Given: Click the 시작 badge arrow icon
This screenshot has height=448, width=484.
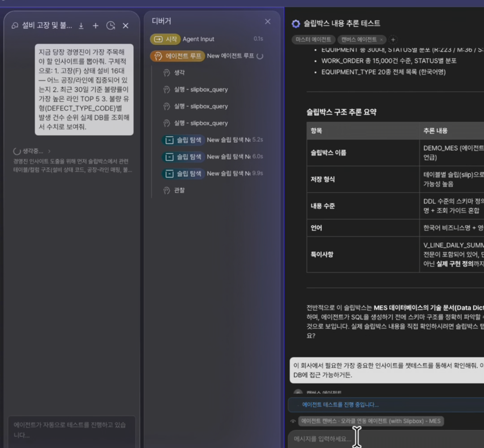Looking at the screenshot, I should (x=158, y=39).
